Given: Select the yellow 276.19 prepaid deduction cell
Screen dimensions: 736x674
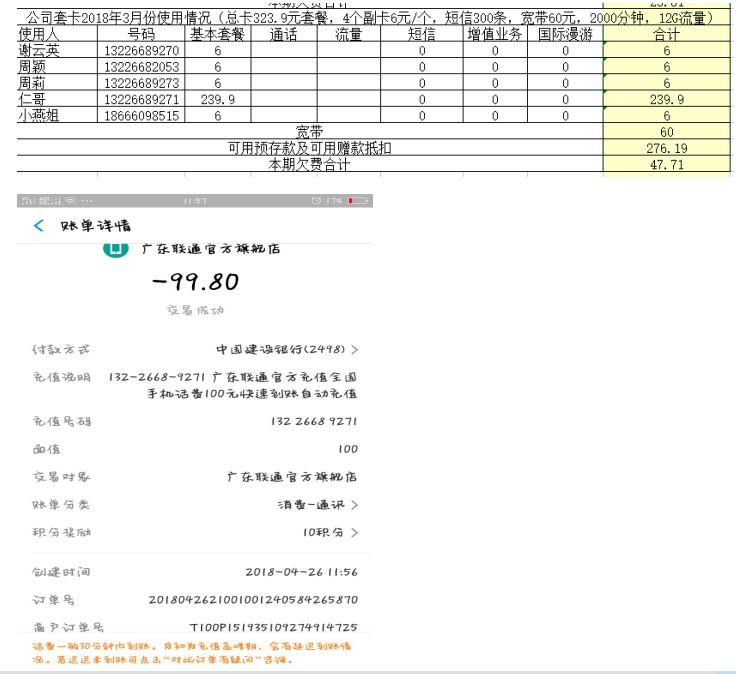Looking at the screenshot, I should (x=666, y=148).
